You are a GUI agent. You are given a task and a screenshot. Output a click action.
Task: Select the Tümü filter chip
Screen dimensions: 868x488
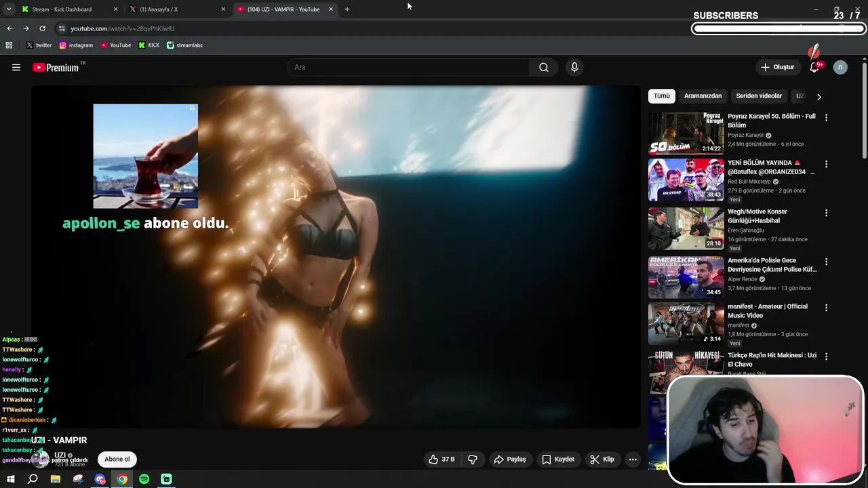pos(662,96)
